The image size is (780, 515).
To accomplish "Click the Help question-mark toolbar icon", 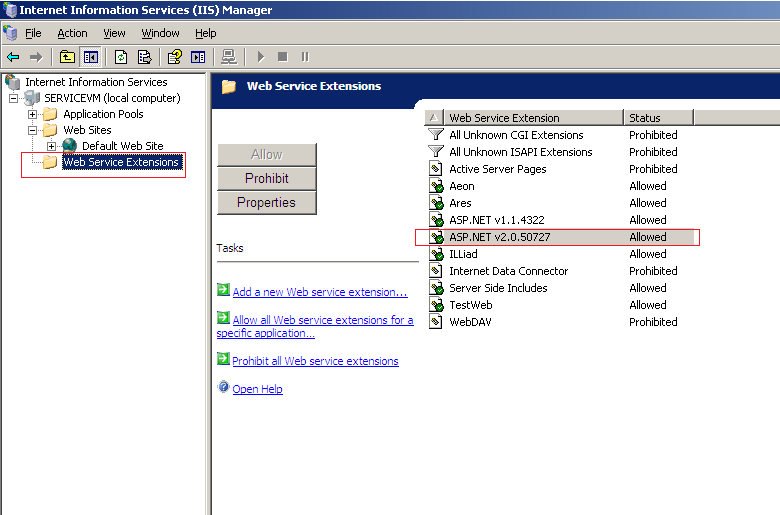I will click(x=175, y=57).
